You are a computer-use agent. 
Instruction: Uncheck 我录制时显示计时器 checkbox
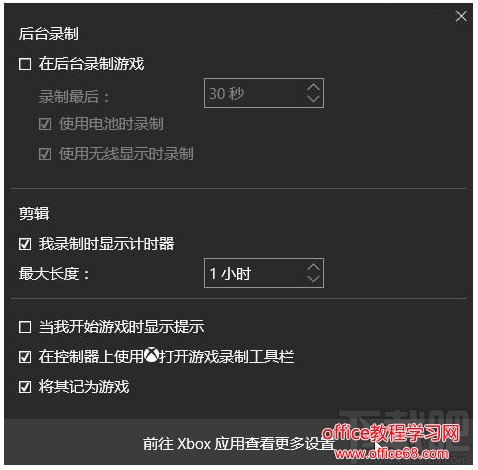(25, 244)
